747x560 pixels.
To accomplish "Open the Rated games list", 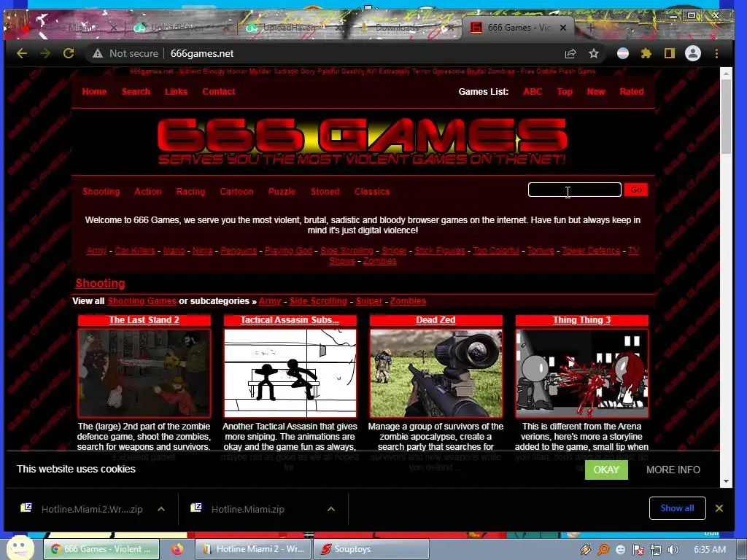I will pos(632,91).
